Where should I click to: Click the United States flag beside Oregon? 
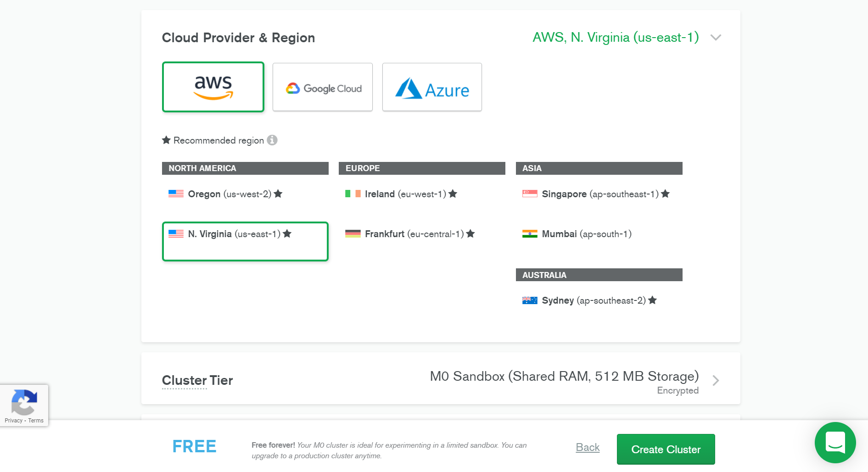point(176,194)
